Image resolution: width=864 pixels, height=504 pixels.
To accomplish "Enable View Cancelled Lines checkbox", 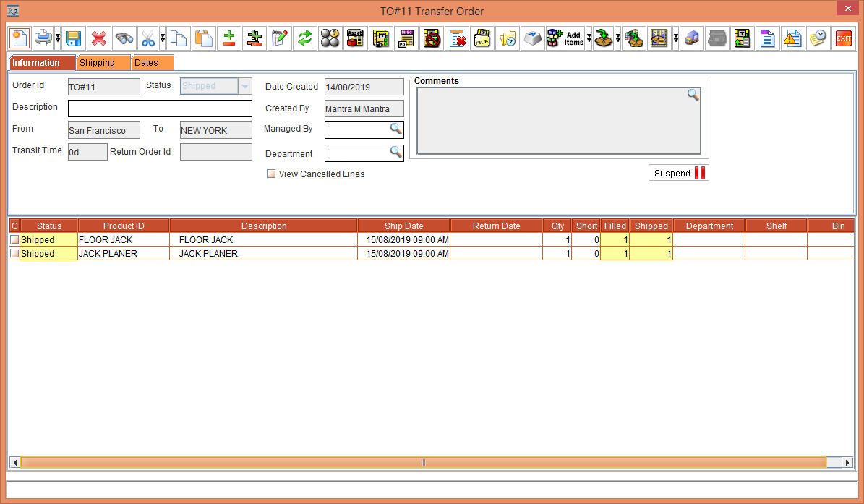I will (271, 174).
